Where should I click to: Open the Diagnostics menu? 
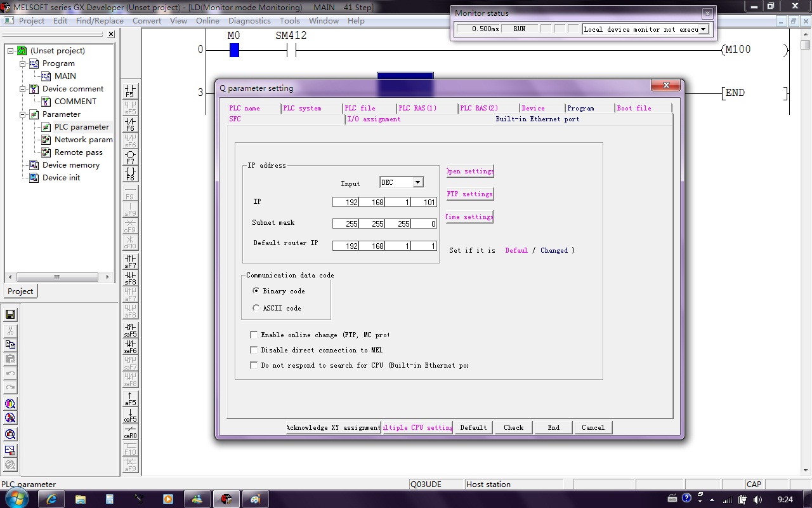[x=249, y=20]
